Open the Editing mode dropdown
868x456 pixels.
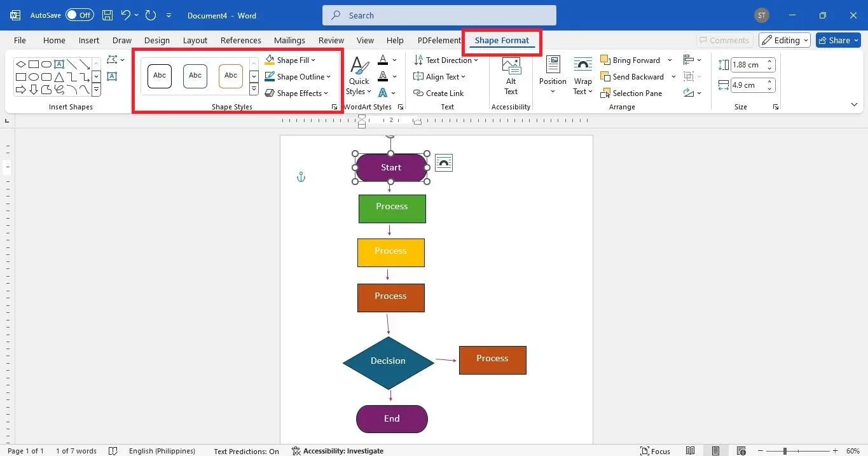click(x=785, y=40)
